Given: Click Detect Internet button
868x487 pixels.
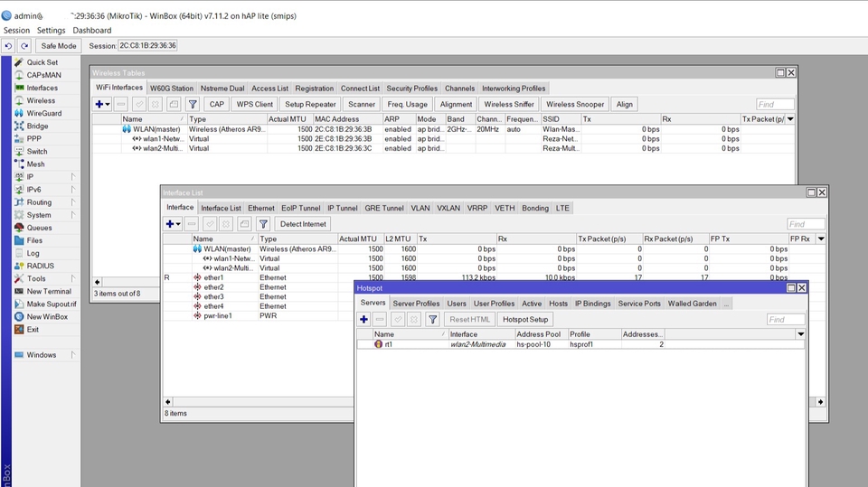Looking at the screenshot, I should coord(303,224).
